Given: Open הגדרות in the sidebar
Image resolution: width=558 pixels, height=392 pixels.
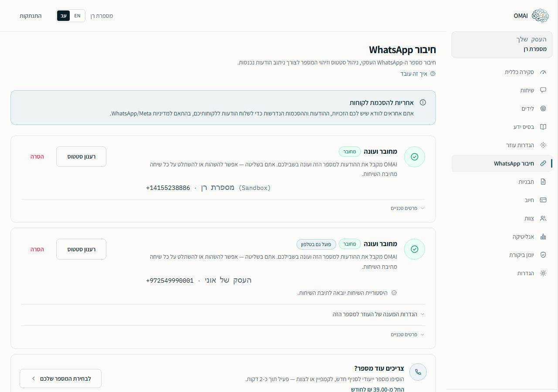Looking at the screenshot, I should (x=502, y=273).
